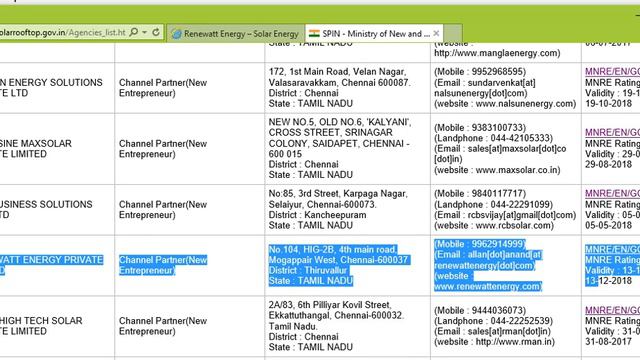
Task: Click 'Channel Partner(New Entrepreneur)' in Business Solutions row
Action: [163, 210]
